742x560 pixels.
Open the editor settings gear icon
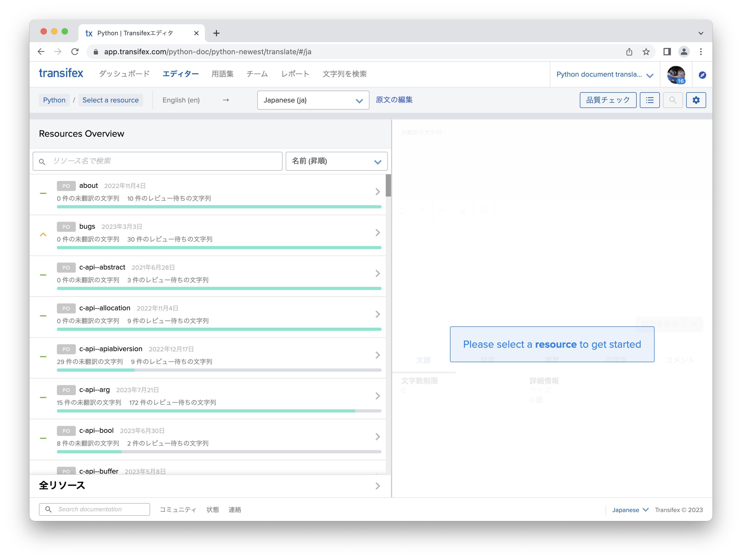coord(696,100)
